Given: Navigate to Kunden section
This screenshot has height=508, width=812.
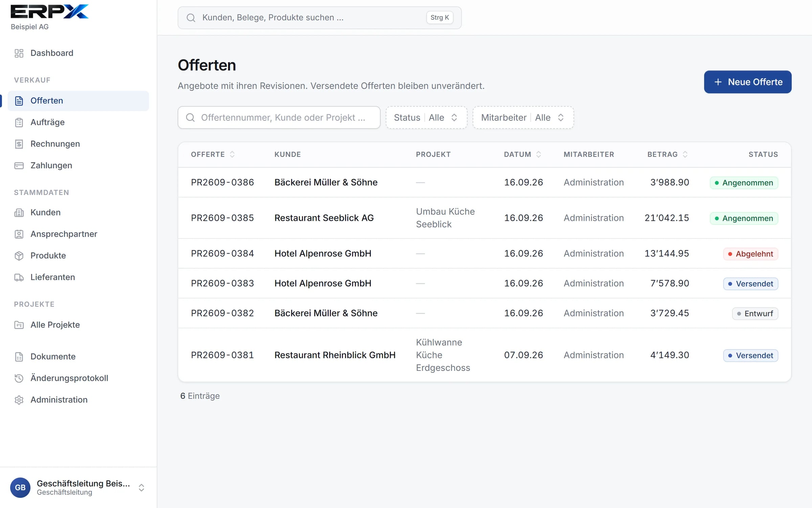Looking at the screenshot, I should coord(78,213).
